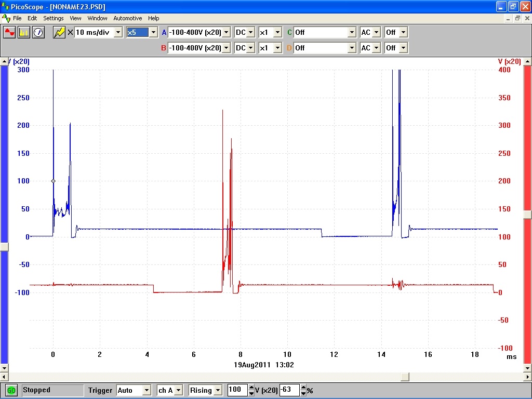
Task: Click the trigger diamond marker on waveform
Action: coord(53,181)
